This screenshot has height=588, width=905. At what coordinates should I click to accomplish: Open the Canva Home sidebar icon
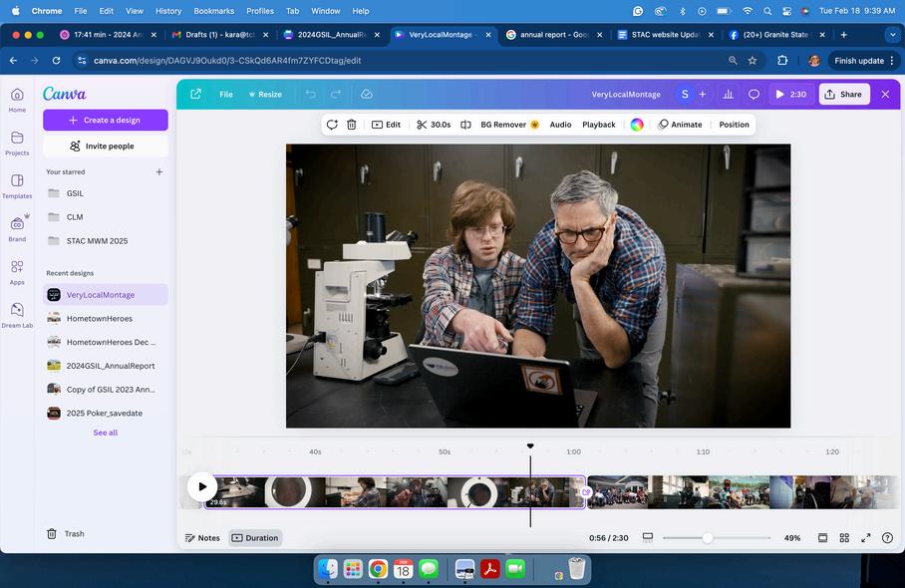[17, 100]
